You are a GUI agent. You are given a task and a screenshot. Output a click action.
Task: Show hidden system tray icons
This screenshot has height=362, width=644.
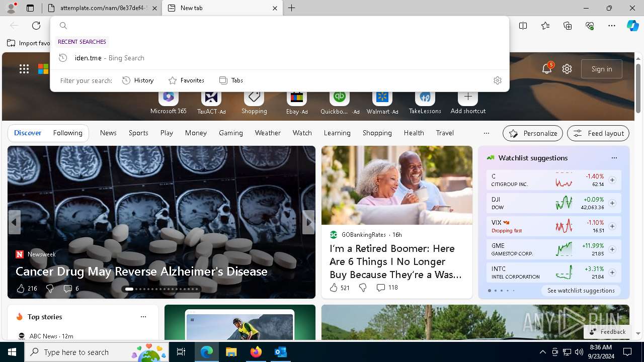[542, 352]
